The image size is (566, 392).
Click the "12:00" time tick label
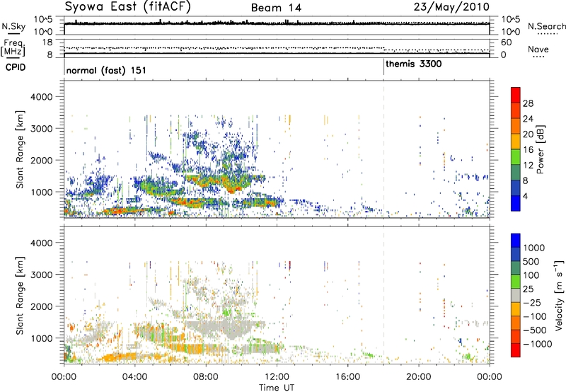click(277, 377)
